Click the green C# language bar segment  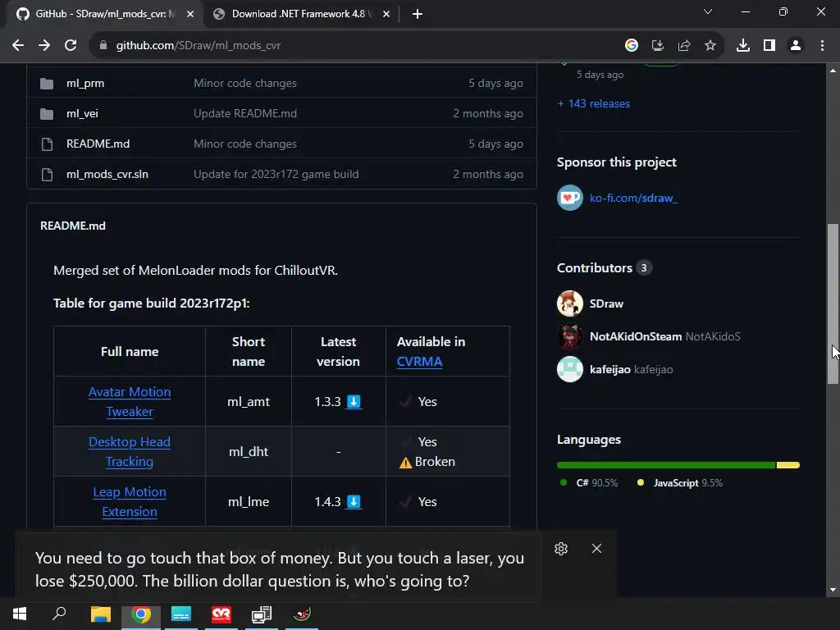(x=666, y=465)
